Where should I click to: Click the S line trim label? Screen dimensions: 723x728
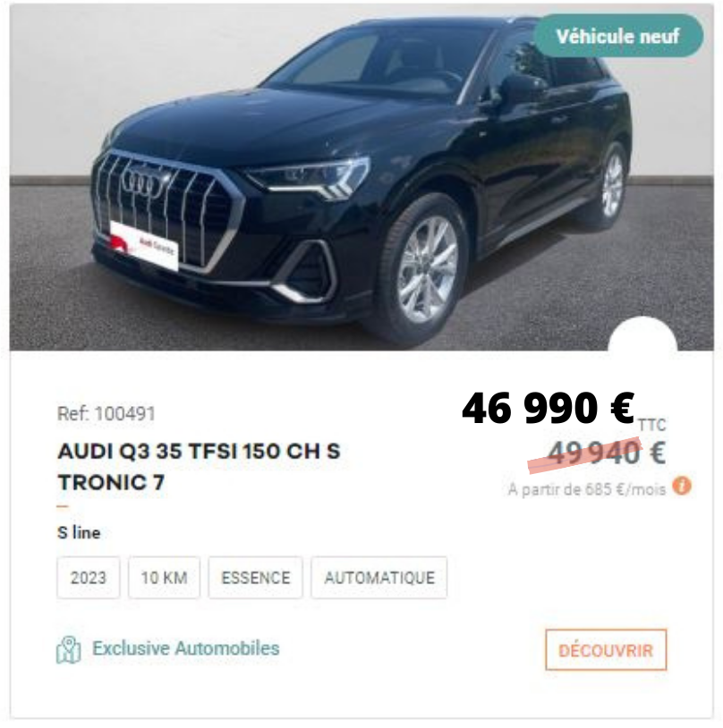[x=79, y=532]
